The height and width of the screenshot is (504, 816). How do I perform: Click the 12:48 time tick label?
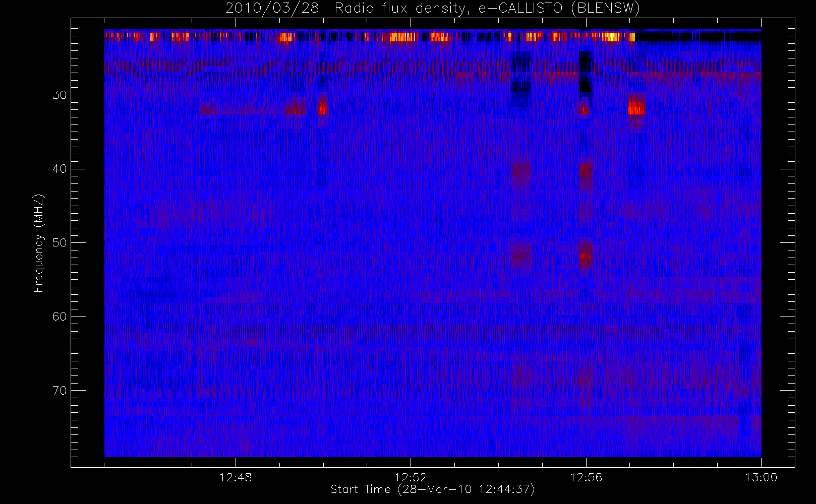(236, 477)
